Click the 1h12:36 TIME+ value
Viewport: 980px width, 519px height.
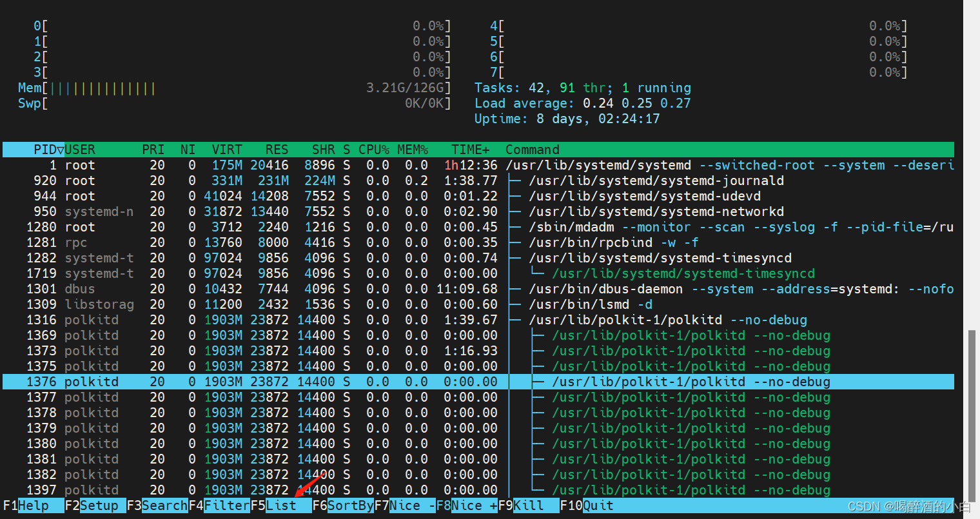(x=471, y=165)
